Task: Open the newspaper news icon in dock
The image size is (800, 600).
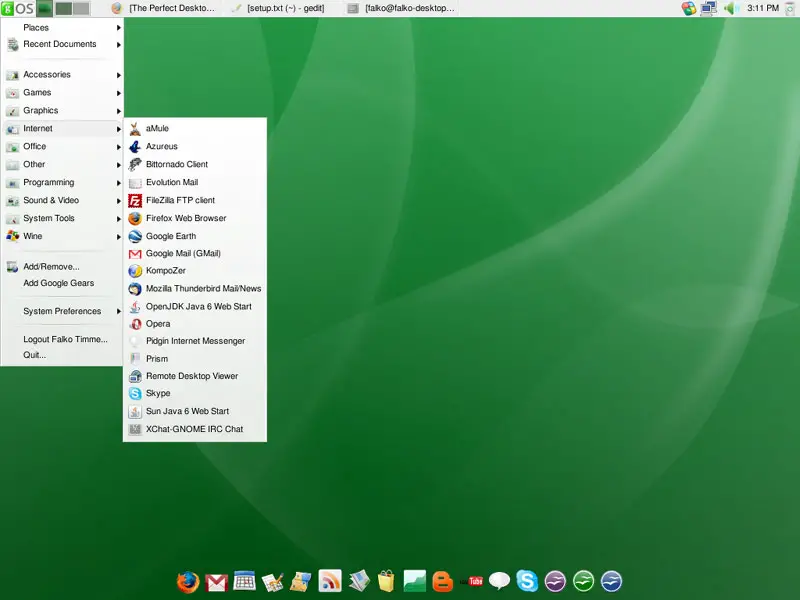Action: point(359,581)
